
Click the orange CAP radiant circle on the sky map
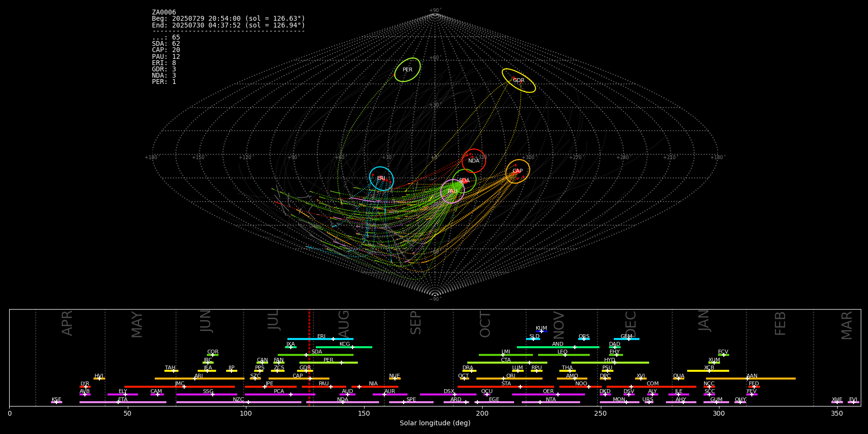[x=517, y=171]
